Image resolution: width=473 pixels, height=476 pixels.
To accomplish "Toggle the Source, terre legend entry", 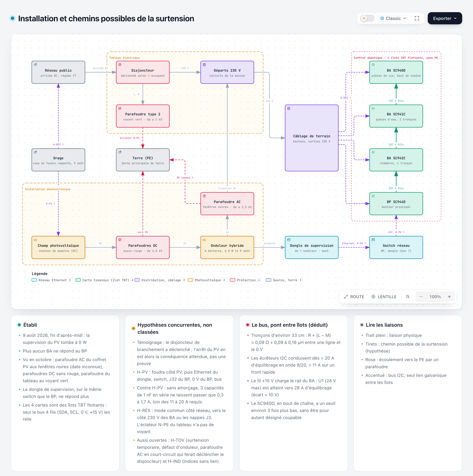I will [284, 280].
